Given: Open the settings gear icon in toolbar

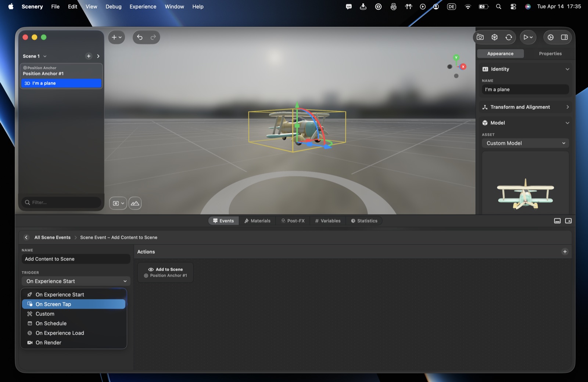Looking at the screenshot, I should tap(551, 37).
